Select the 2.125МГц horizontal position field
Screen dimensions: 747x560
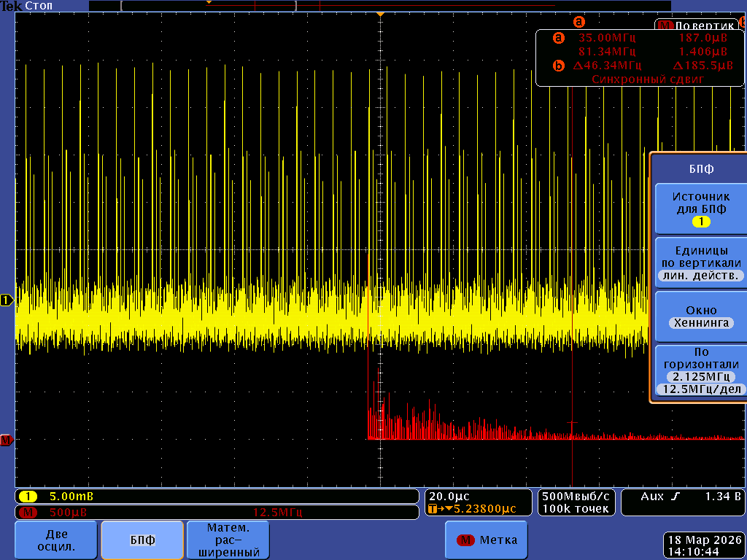point(700,376)
